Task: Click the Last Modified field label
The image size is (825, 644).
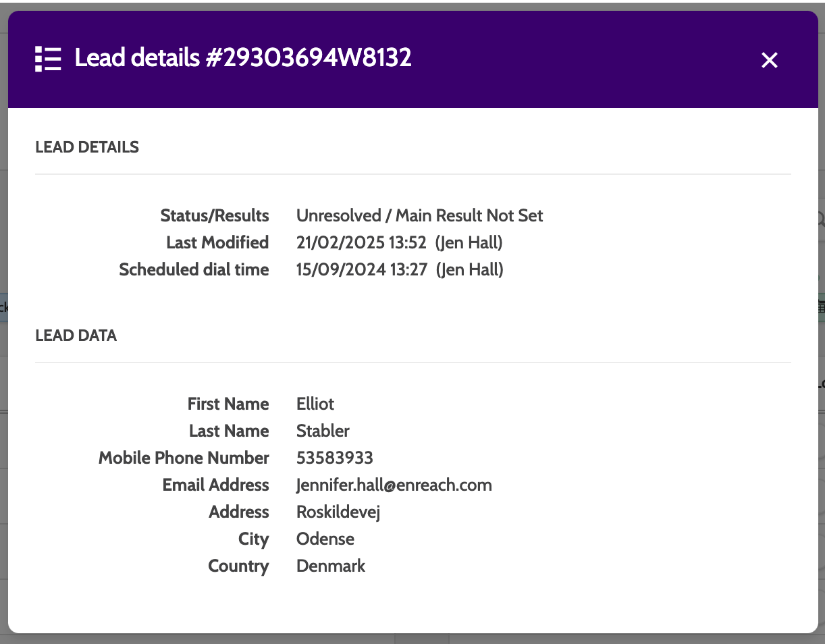Action: point(217,243)
